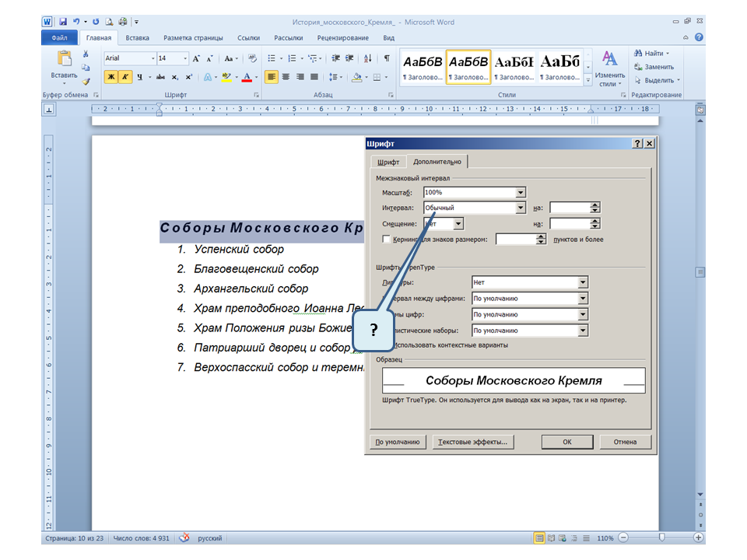Open the Стилистические наборы dropdown
This screenshot has height=560, width=747.
tap(583, 331)
